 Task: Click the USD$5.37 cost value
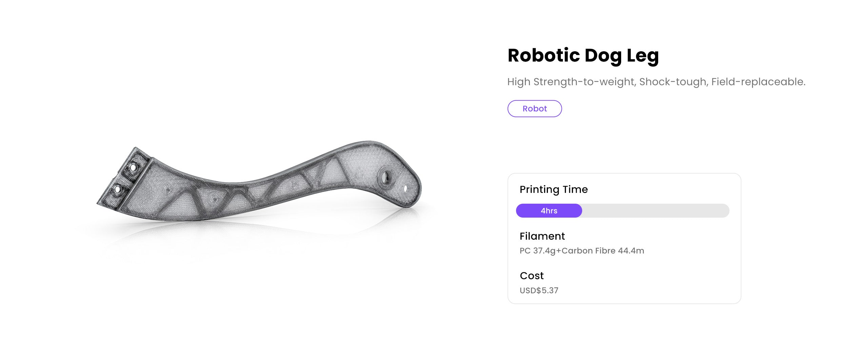[x=539, y=291]
